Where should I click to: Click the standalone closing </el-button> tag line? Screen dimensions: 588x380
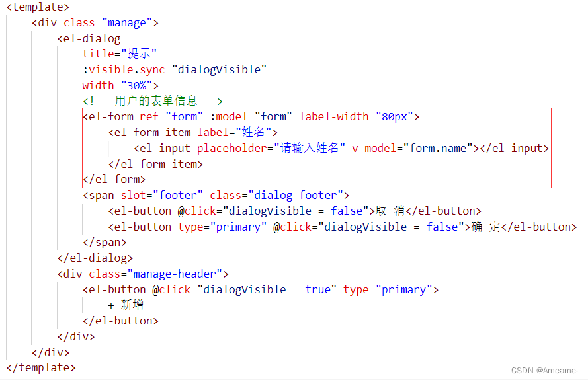click(x=120, y=321)
